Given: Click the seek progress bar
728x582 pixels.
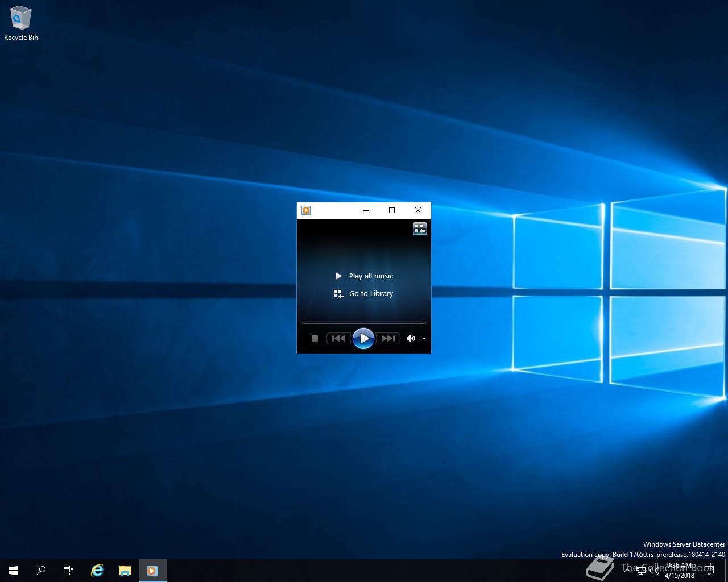Looking at the screenshot, I should (364, 322).
